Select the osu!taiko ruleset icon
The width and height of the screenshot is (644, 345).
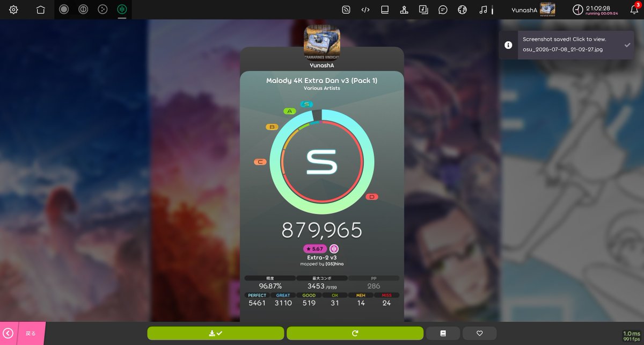click(x=83, y=9)
